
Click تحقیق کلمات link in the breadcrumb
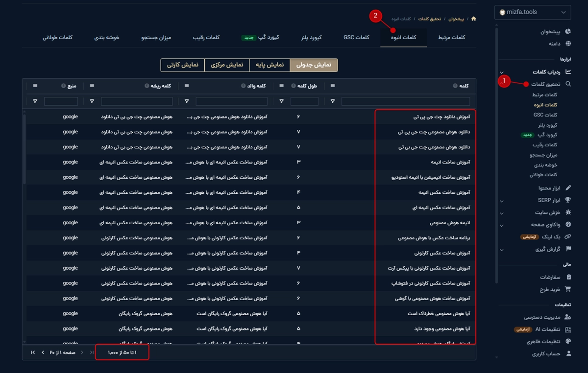pos(429,19)
